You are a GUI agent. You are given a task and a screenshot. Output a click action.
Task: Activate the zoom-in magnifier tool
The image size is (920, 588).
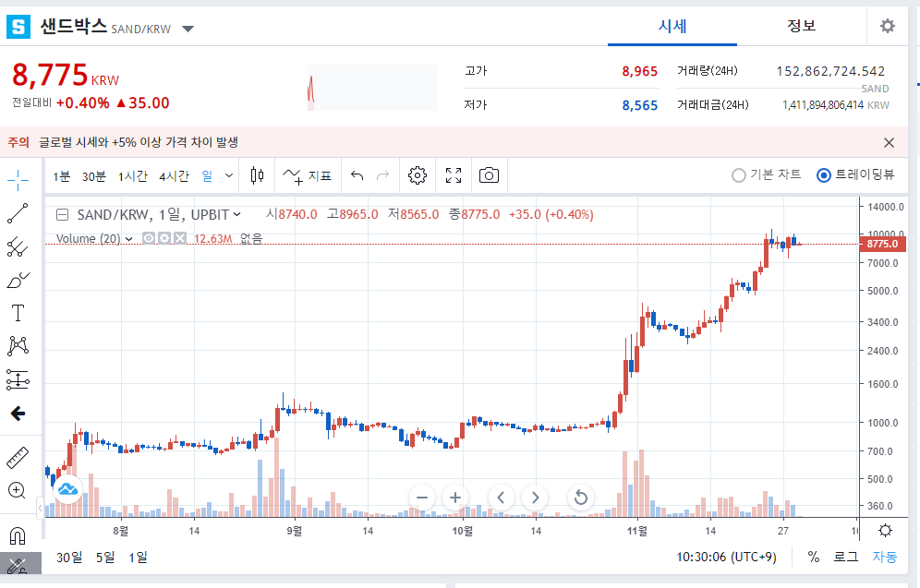coord(18,491)
